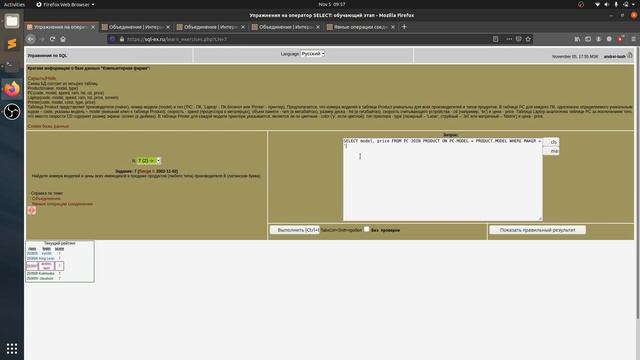Image resolution: width=640 pixels, height=360 pixels.
Task: Open the Terminal from the dock
Action: tap(12, 66)
